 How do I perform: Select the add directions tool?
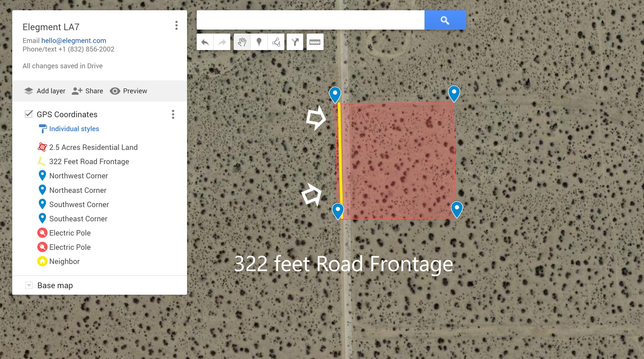pos(295,42)
